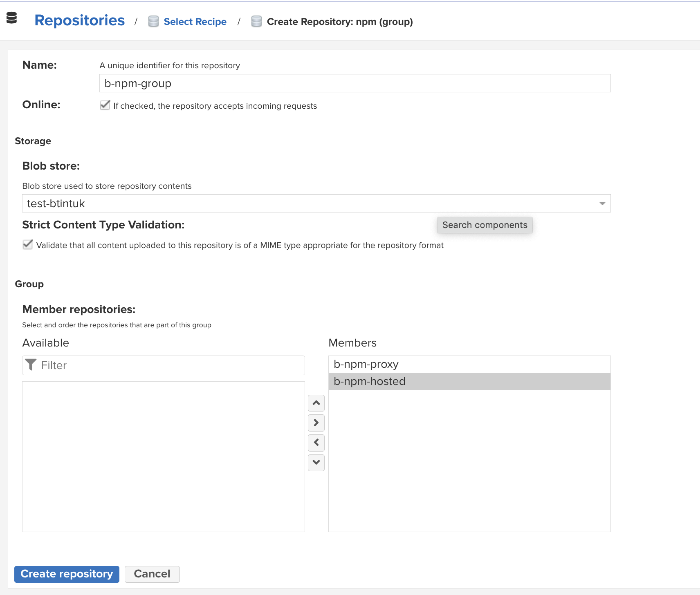The image size is (700, 595).
Task: Click the Repositories database stack icon
Action: (x=12, y=18)
